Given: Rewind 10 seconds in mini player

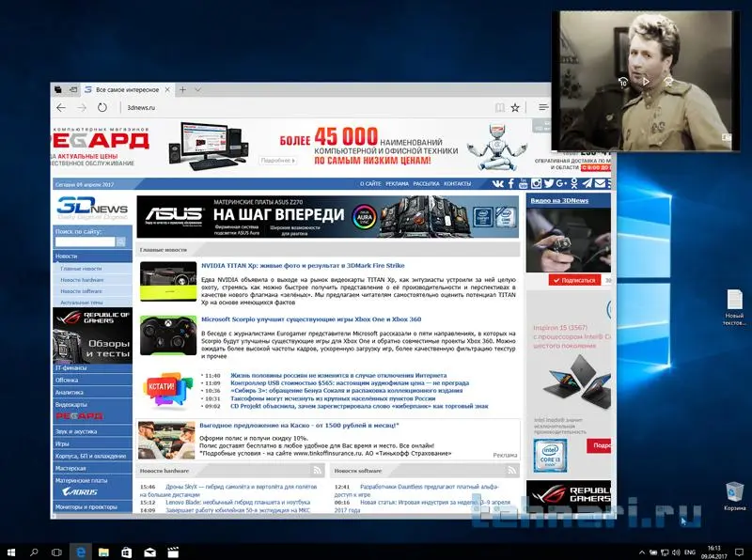Looking at the screenshot, I should point(622,82).
